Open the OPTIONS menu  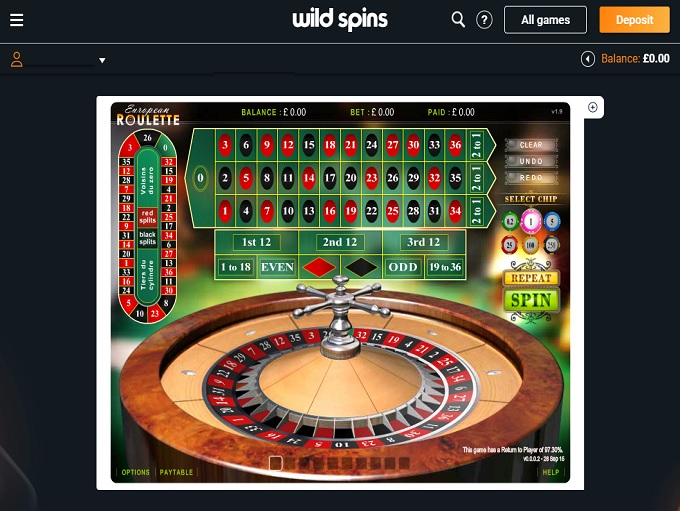tap(135, 472)
